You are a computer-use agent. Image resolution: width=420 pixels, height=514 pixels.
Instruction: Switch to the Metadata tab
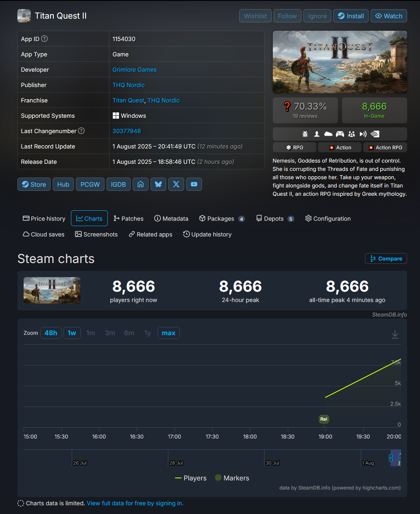click(x=171, y=219)
